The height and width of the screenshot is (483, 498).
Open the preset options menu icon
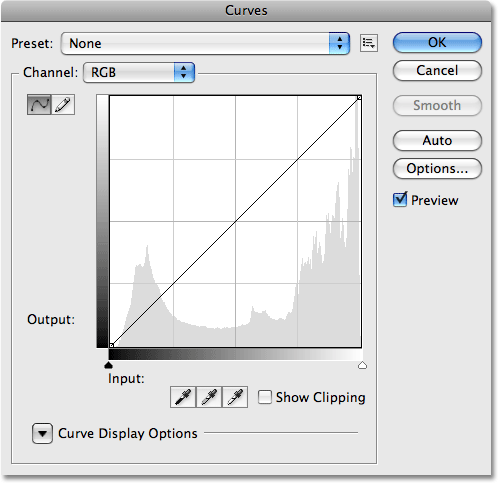tap(369, 43)
